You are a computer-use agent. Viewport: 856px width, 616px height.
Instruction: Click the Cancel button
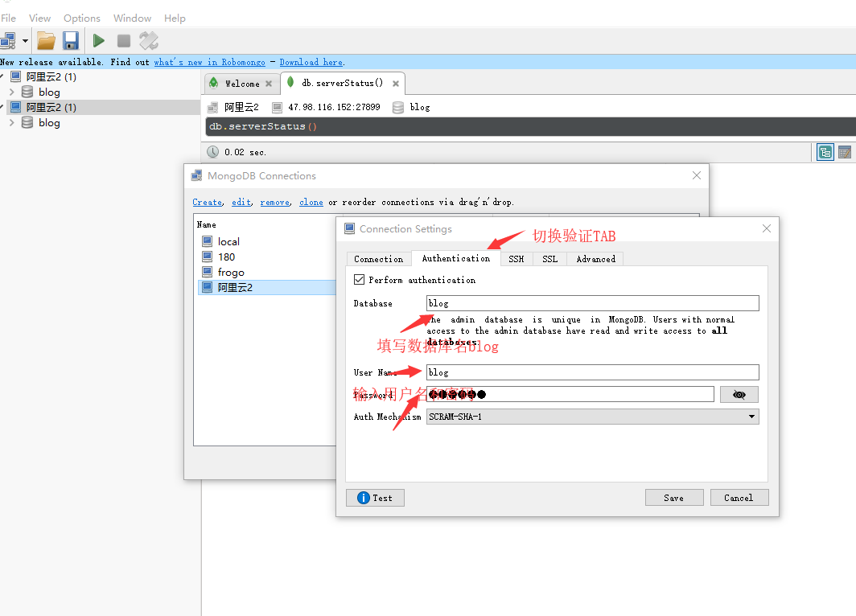click(739, 498)
